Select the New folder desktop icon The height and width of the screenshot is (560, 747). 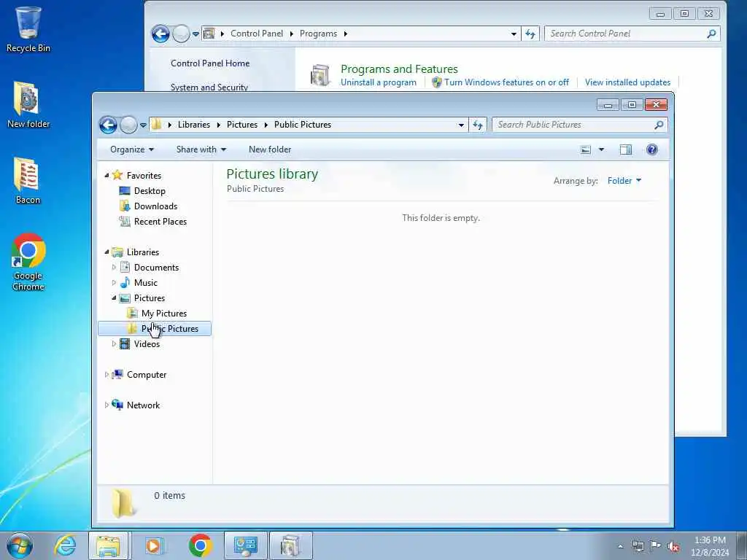point(28,105)
